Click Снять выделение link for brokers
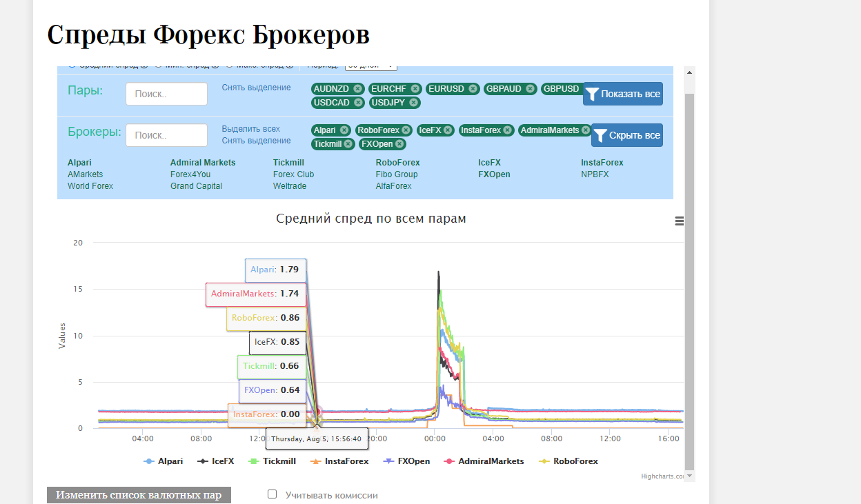This screenshot has width=861, height=504. tap(256, 141)
